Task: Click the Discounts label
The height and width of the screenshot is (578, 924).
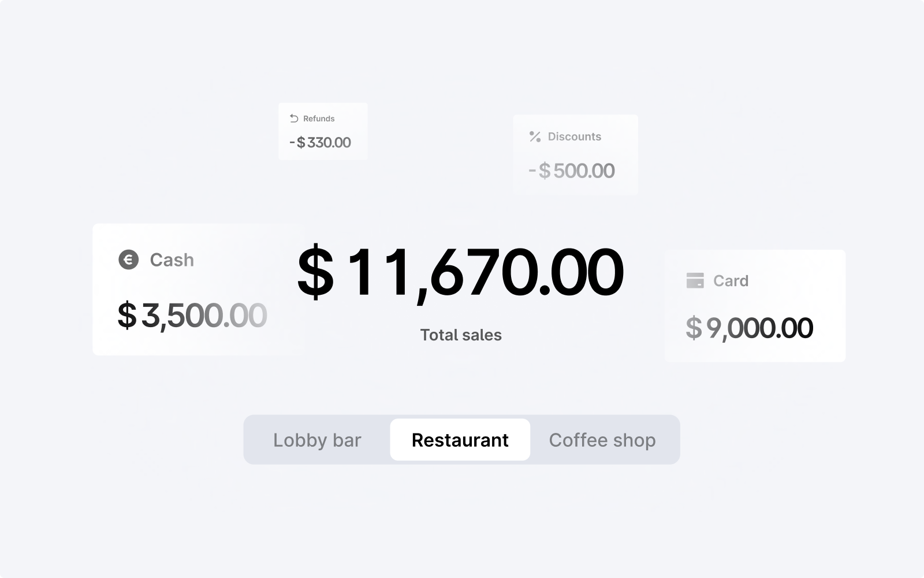Action: coord(575,136)
